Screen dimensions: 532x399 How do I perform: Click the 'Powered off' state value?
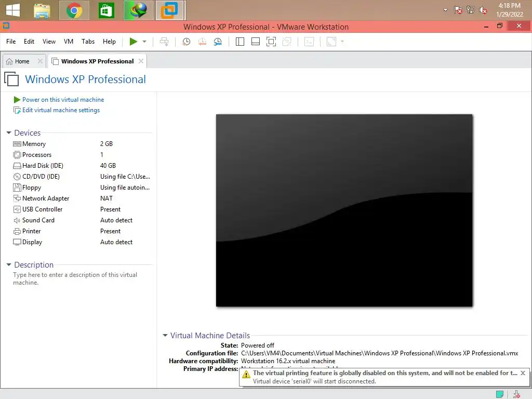258,345
